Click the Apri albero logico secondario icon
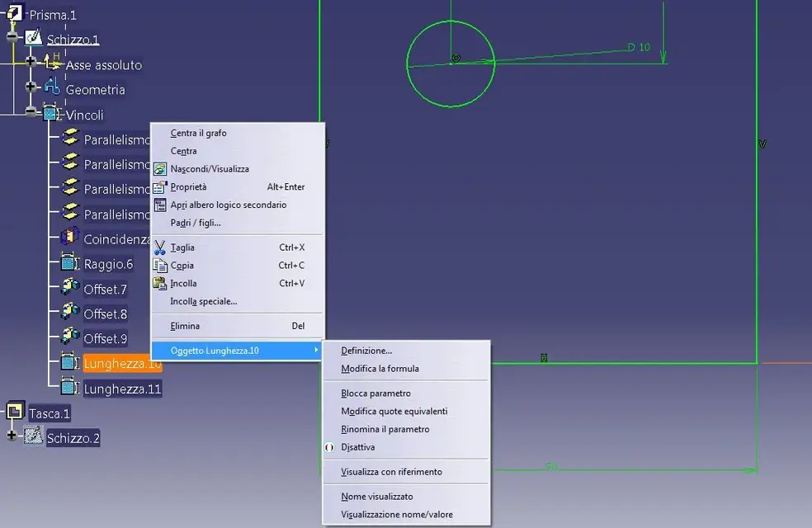The height and width of the screenshot is (528, 812). coord(160,205)
